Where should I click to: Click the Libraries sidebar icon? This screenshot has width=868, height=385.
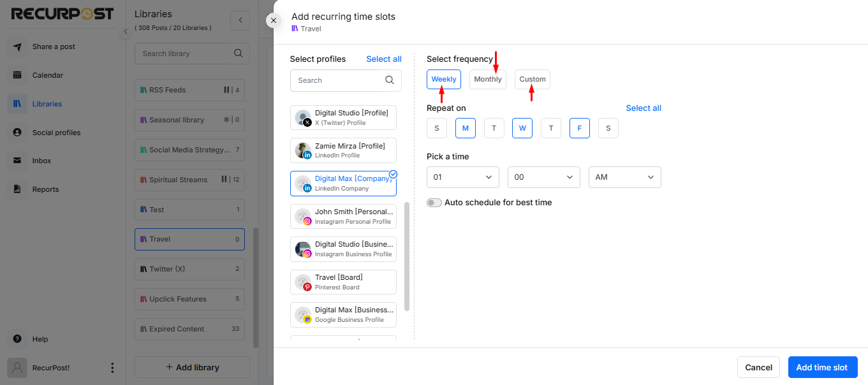point(17,104)
